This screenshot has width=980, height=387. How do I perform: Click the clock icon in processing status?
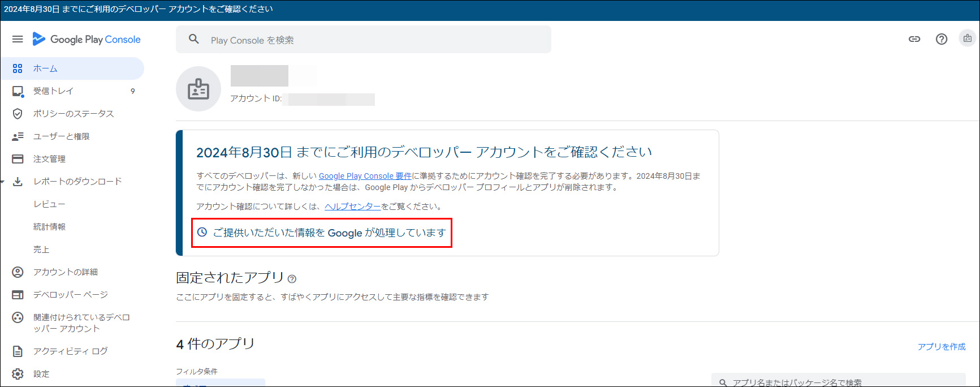pos(202,232)
